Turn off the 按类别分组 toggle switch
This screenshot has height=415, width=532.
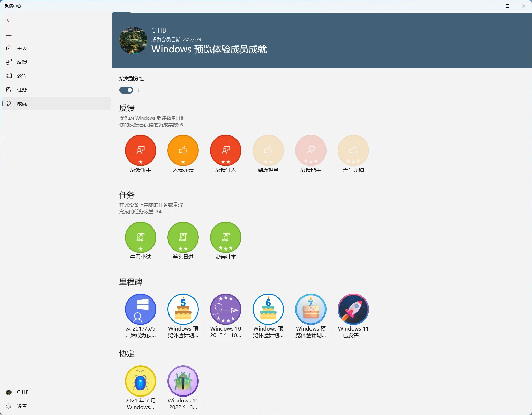[126, 90]
